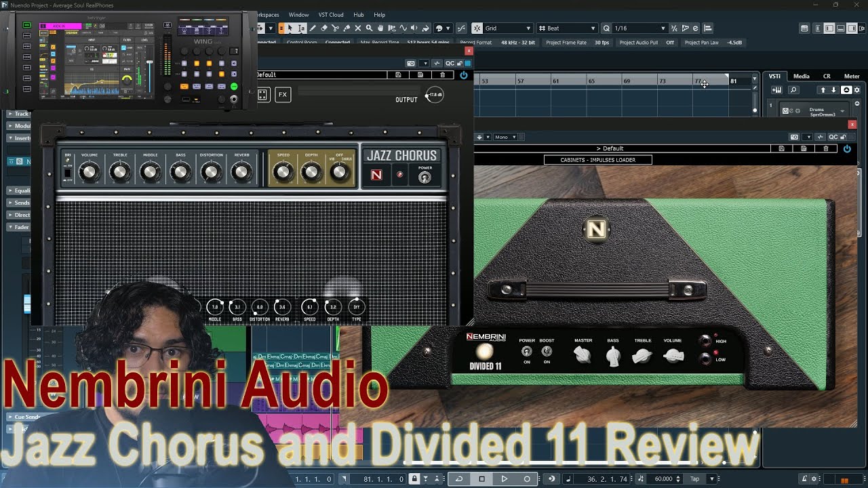Open Tap tempo dropdown arrow in transport

(x=712, y=479)
